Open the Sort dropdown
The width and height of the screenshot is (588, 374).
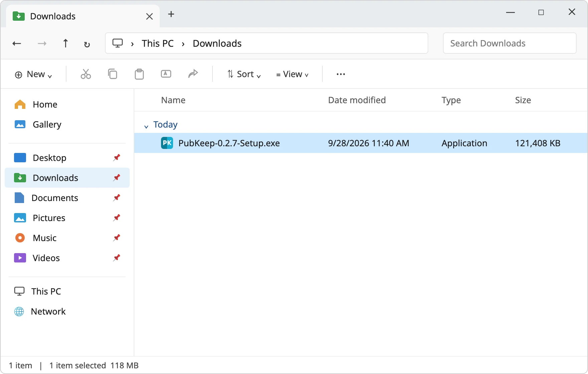pyautogui.click(x=244, y=74)
